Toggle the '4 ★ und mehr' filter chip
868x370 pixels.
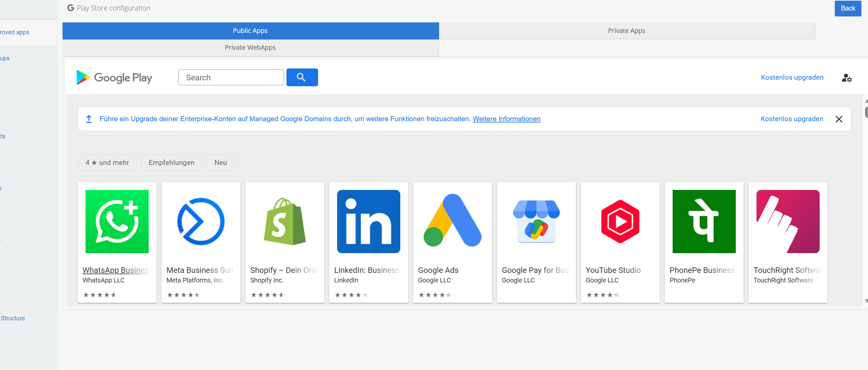(107, 163)
